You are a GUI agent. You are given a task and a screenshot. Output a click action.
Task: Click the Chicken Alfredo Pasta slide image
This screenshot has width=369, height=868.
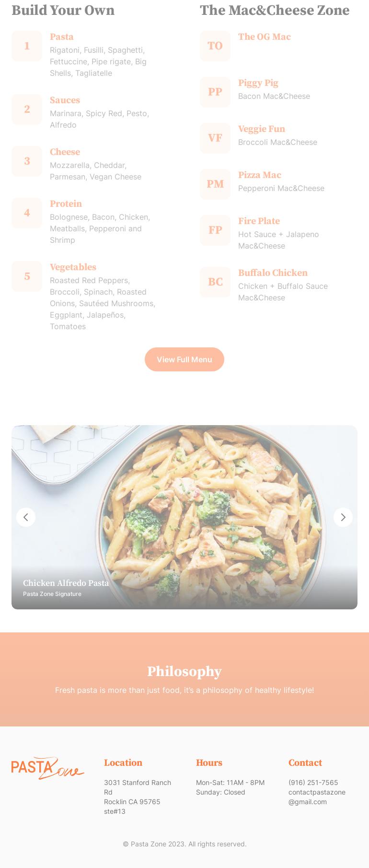(184, 517)
